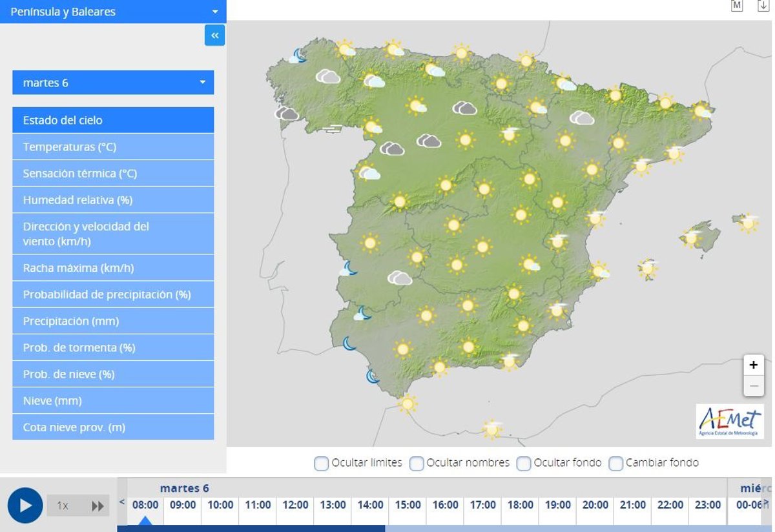Collapse the left side panel with double-arrow icon
Screen dimensions: 775x532
click(x=214, y=36)
